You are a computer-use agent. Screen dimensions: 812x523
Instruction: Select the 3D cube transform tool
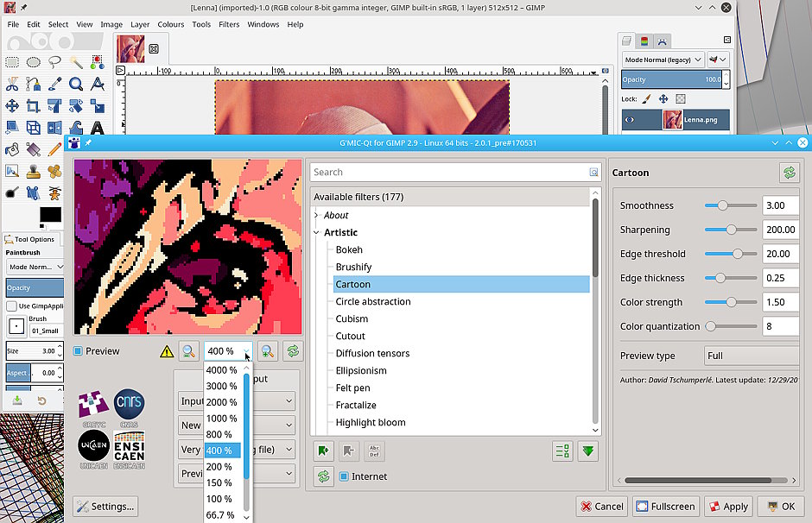(33, 127)
